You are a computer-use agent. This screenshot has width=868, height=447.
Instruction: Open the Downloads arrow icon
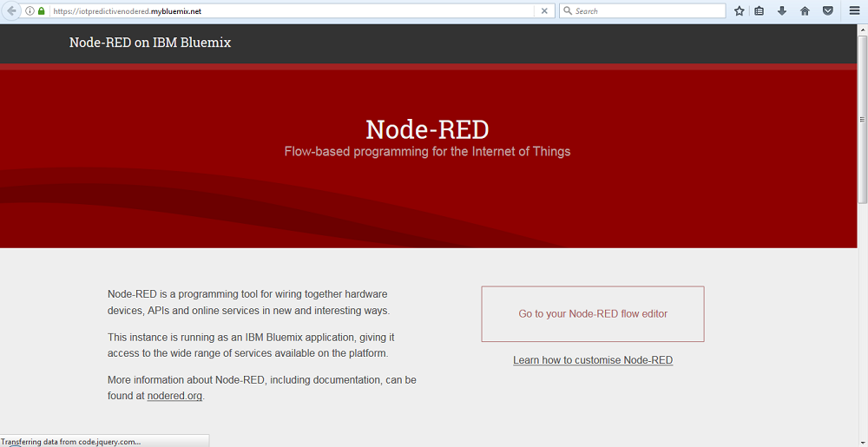pos(782,11)
